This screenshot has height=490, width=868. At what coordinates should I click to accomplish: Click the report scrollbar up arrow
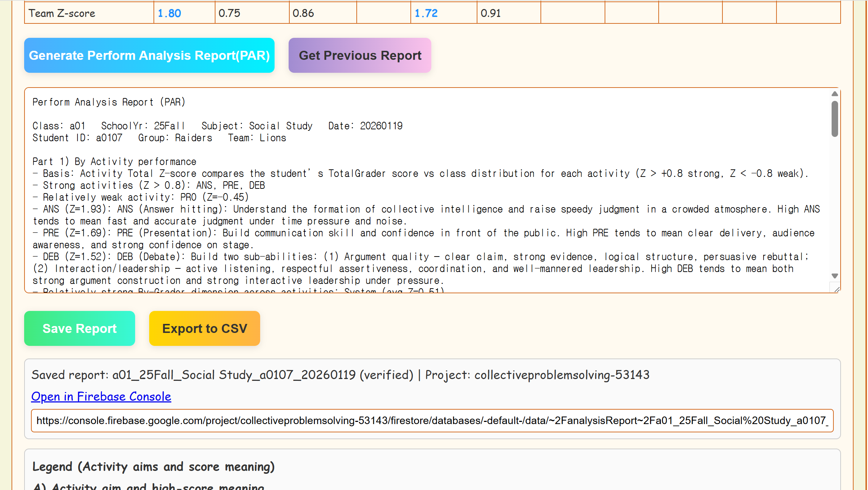coord(834,94)
